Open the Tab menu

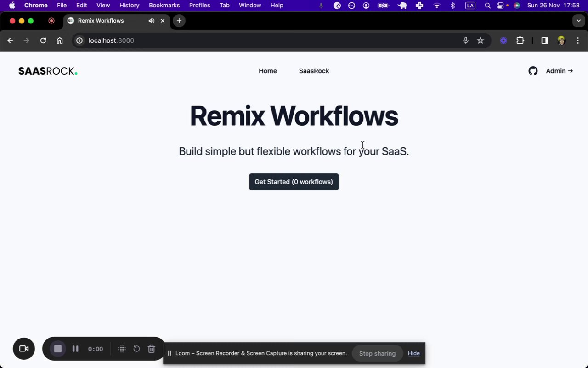pos(225,6)
